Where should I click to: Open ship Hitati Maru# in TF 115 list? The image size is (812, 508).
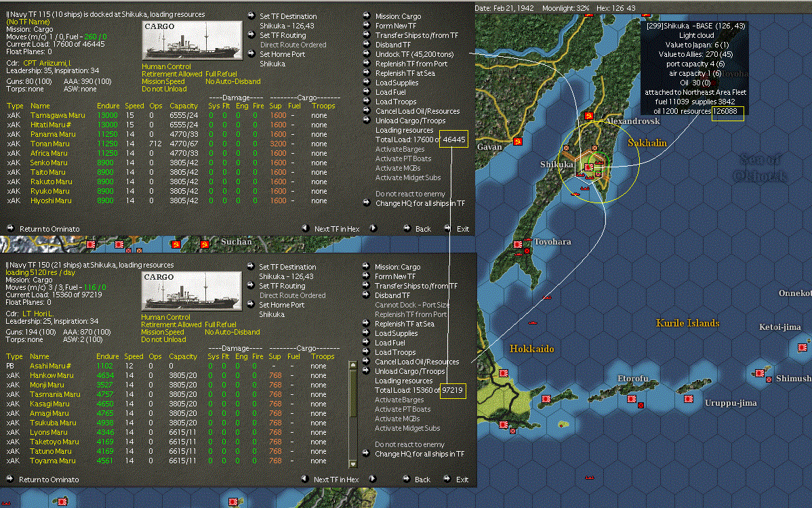click(51, 125)
